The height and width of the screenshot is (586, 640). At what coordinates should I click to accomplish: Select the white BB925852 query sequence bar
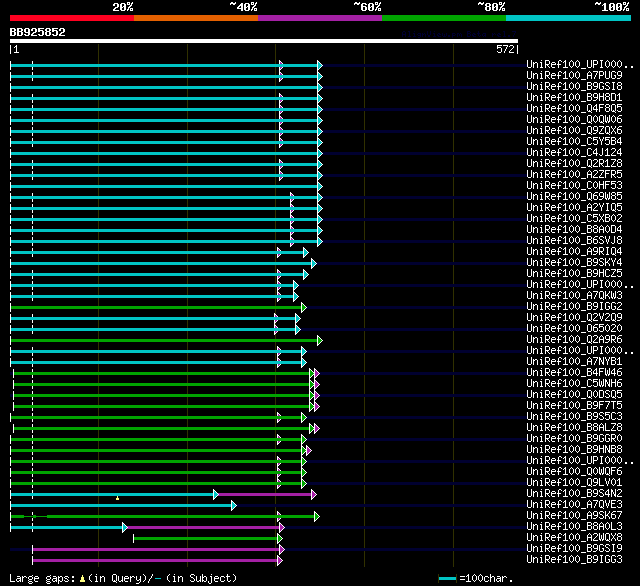coord(264,41)
